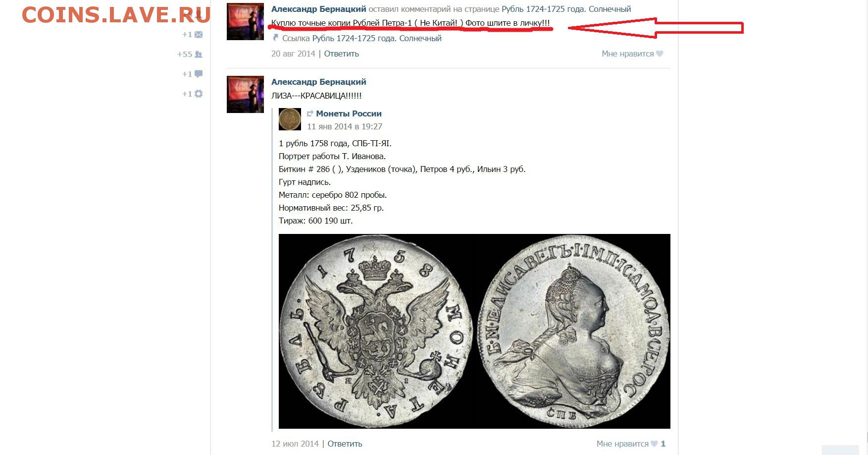Click Ответить under the 12 июл post

click(x=345, y=444)
